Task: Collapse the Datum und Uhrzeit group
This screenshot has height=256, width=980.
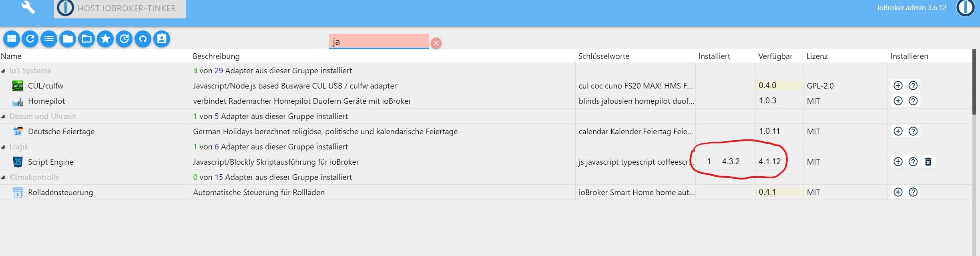Action: point(3,117)
